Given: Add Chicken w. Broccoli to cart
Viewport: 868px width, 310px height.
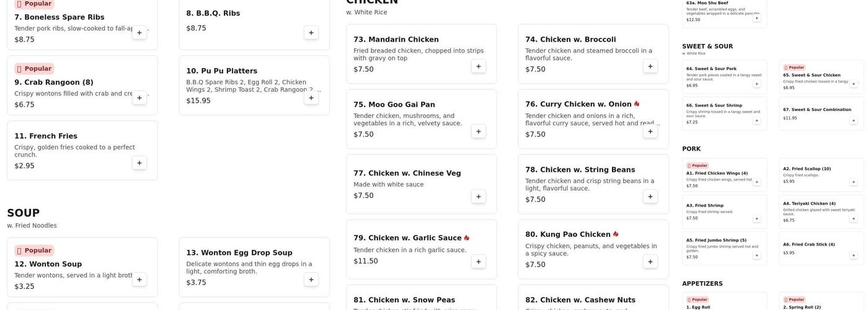Looking at the screenshot, I should [650, 66].
